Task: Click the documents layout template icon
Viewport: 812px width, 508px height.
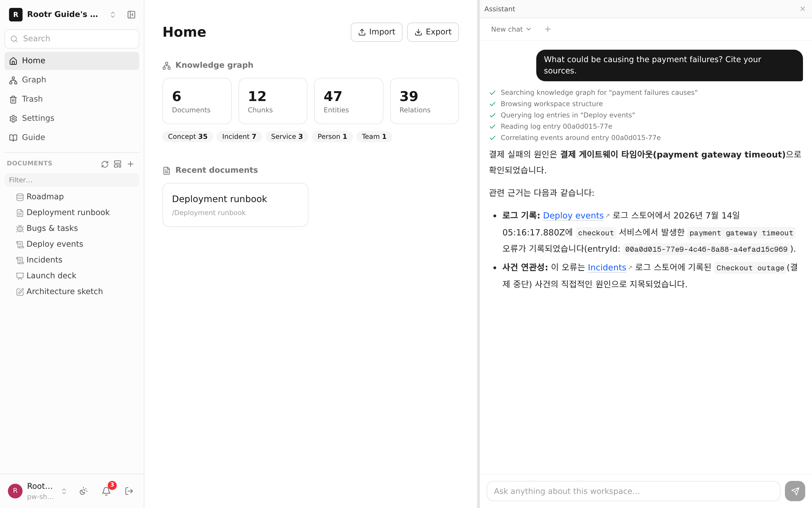Action: click(x=118, y=164)
